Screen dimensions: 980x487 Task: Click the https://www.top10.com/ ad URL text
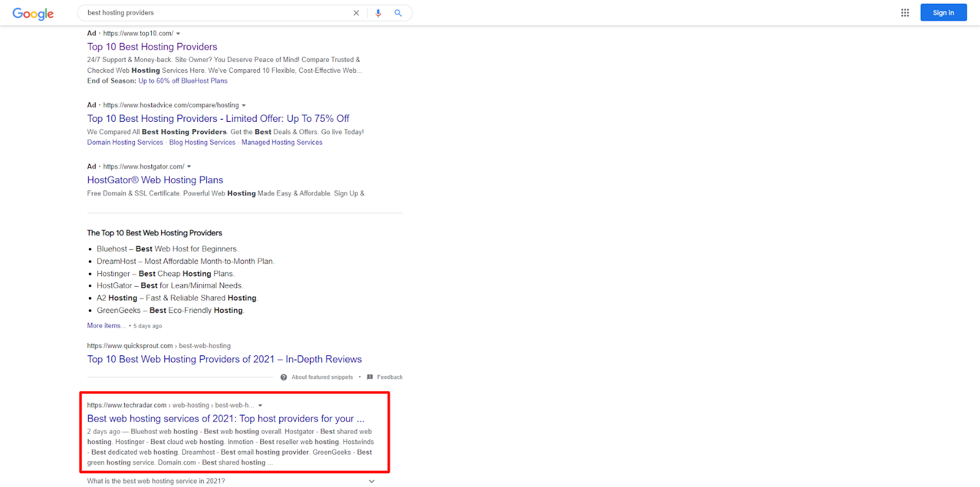[x=138, y=34]
